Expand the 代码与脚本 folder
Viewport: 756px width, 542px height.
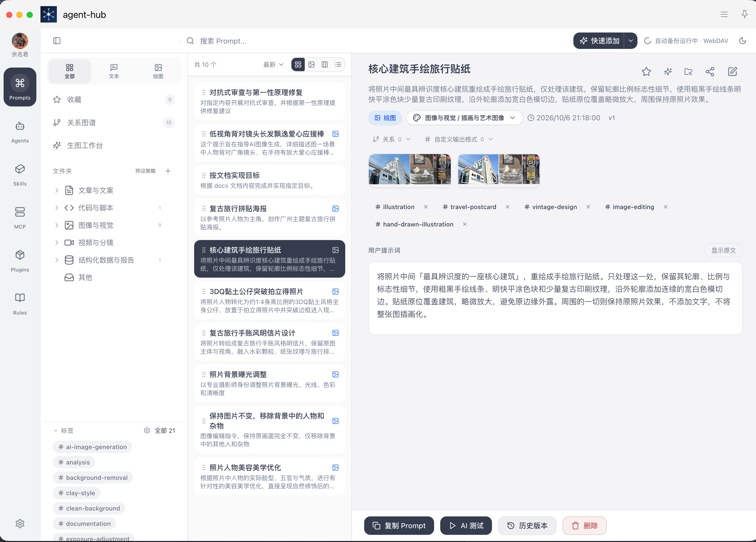point(57,208)
